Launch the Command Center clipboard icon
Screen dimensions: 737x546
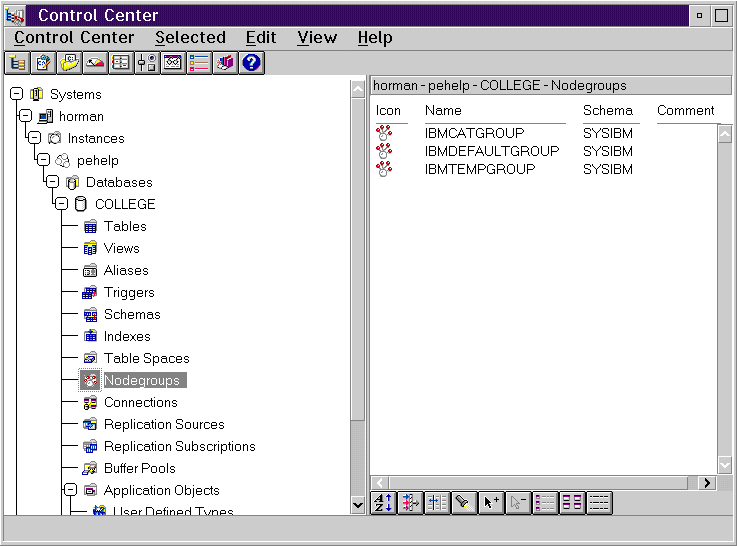[x=43, y=63]
